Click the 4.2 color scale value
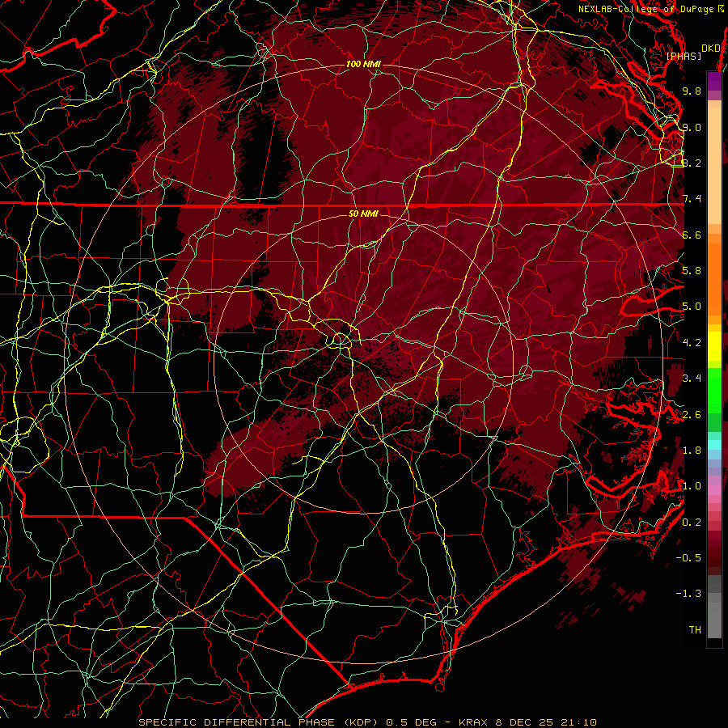Viewport: 728px width, 728px height. pos(692,343)
